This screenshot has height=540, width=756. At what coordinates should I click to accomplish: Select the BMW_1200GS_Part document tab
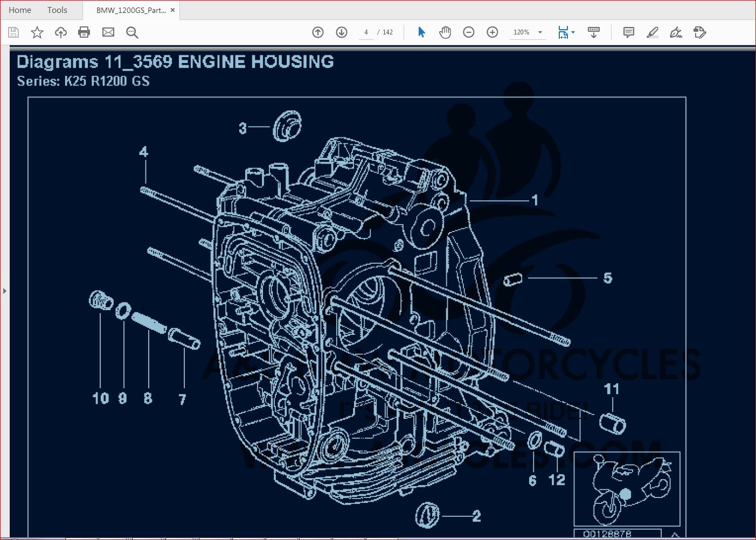pos(131,10)
